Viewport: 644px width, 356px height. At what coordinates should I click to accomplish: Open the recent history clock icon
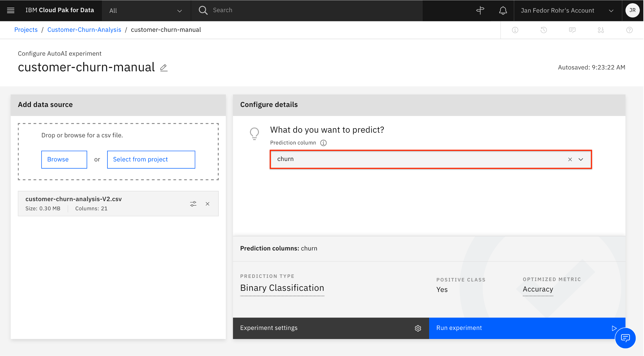coord(544,30)
